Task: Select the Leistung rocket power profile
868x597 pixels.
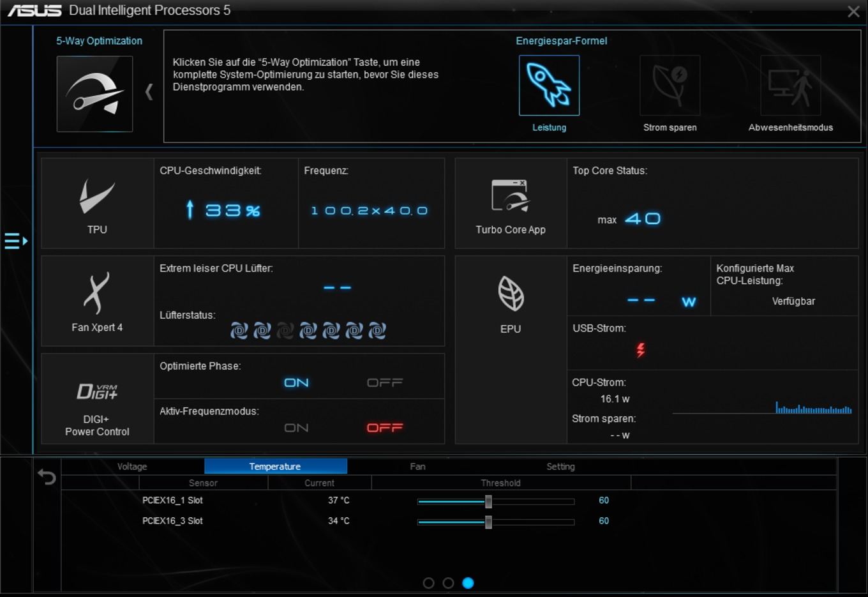Action: [x=549, y=85]
